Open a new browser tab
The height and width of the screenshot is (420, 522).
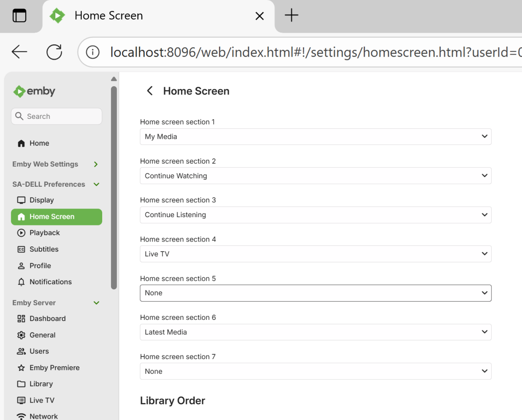pyautogui.click(x=291, y=16)
